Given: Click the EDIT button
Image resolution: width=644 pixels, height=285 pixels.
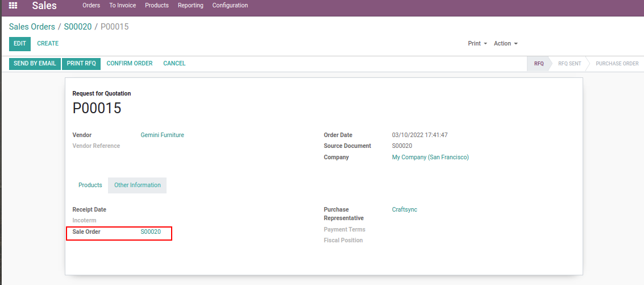Looking at the screenshot, I should [x=20, y=44].
